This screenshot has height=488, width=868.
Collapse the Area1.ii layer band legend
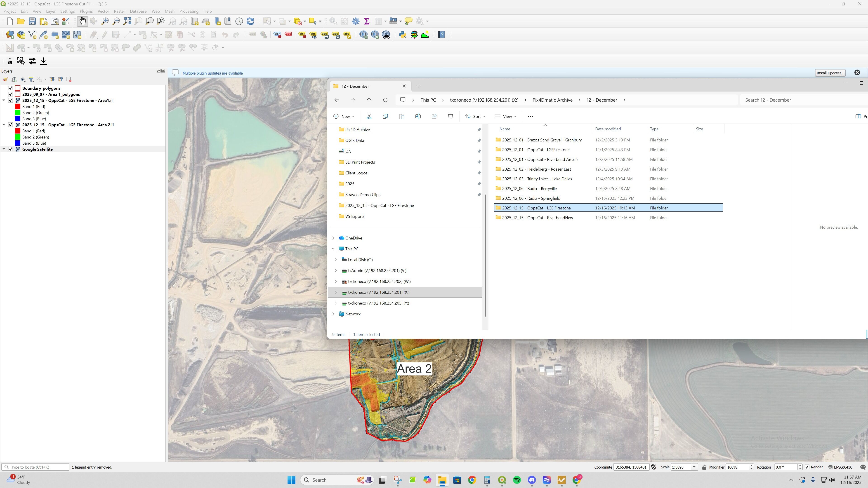click(x=4, y=100)
